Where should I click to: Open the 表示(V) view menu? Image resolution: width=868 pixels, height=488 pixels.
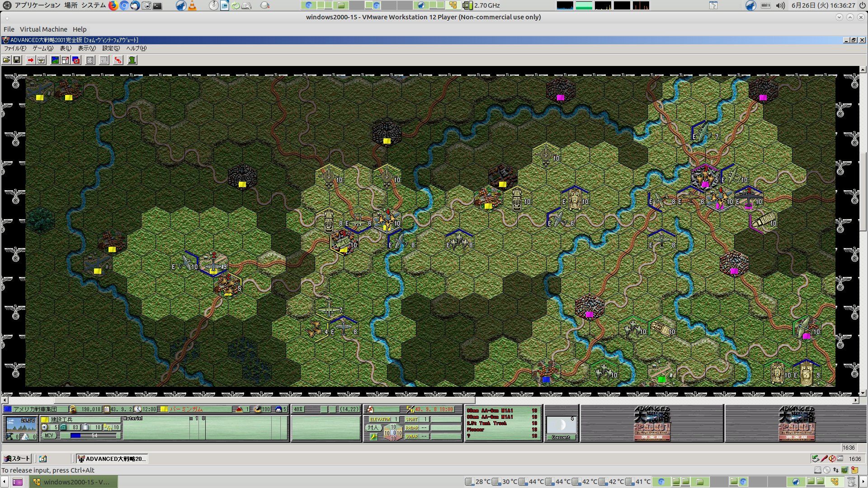click(x=86, y=48)
